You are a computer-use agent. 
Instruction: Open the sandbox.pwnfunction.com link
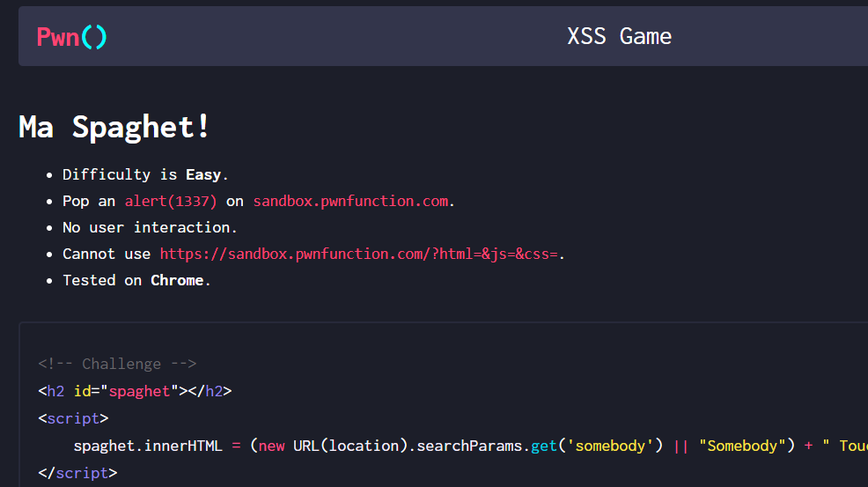(350, 201)
